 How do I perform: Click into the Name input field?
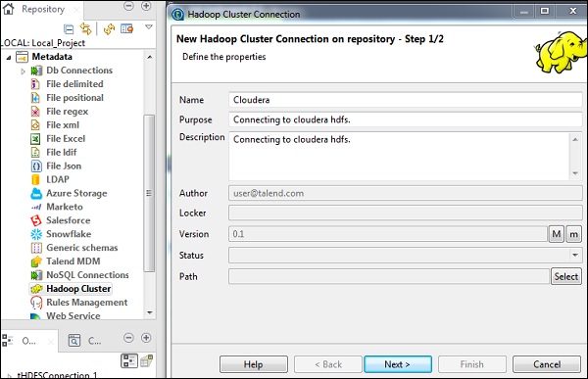(405, 100)
